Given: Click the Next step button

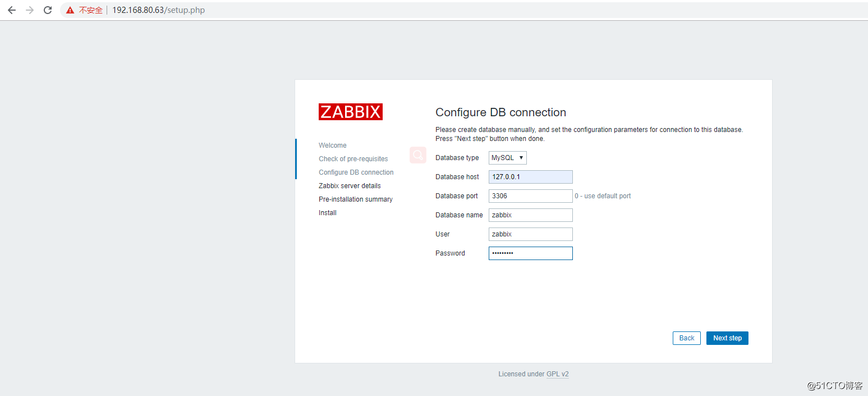Looking at the screenshot, I should point(727,338).
